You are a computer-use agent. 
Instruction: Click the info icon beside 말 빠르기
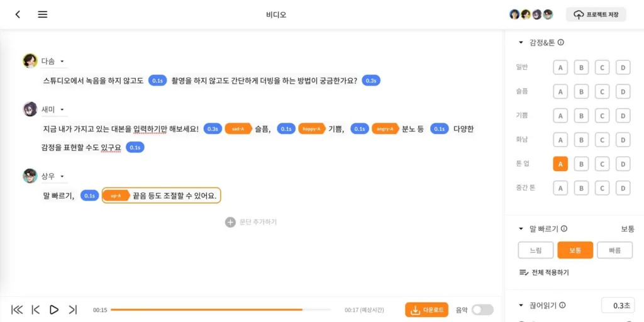click(564, 229)
